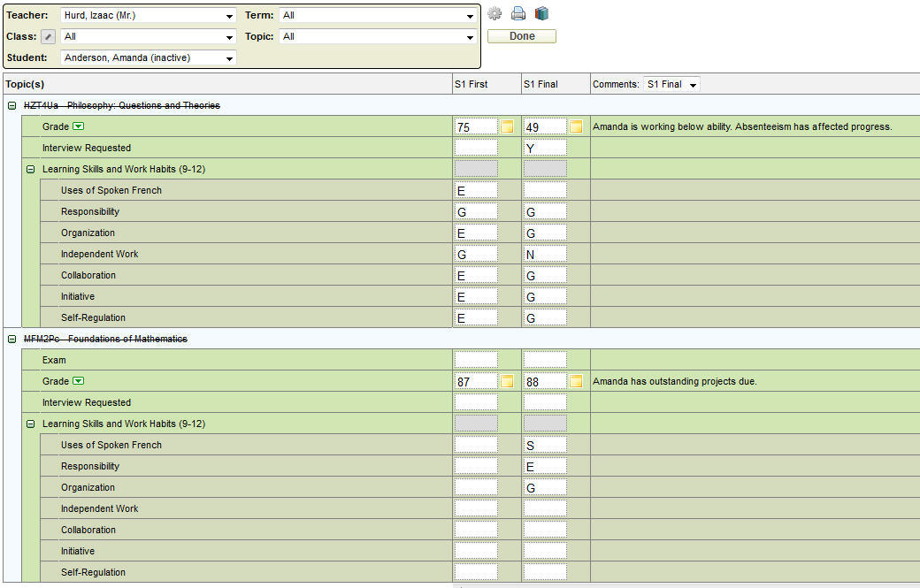Click the Philosophy comment about absenteeism

tap(742, 127)
